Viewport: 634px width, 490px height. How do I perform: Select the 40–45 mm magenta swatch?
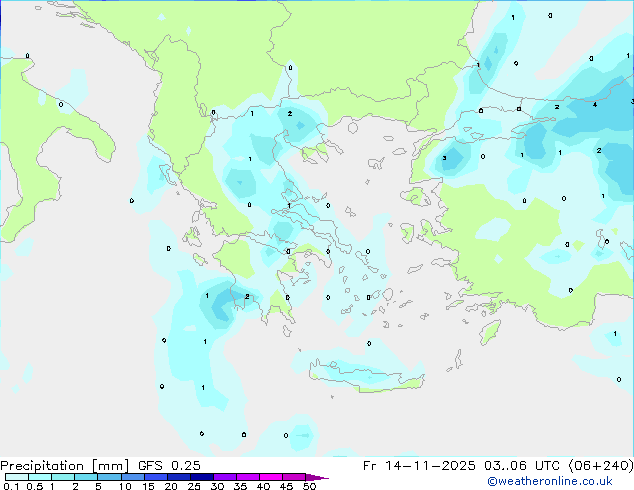click(x=271, y=477)
